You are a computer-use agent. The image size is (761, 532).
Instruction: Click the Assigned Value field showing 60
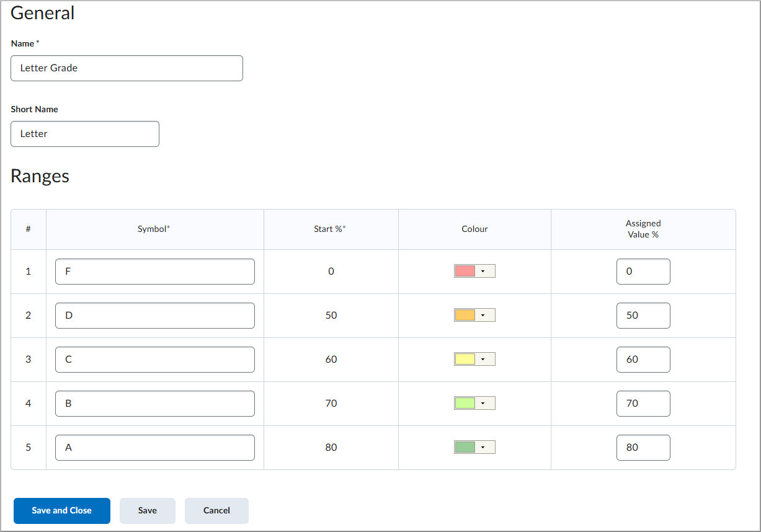pos(643,360)
